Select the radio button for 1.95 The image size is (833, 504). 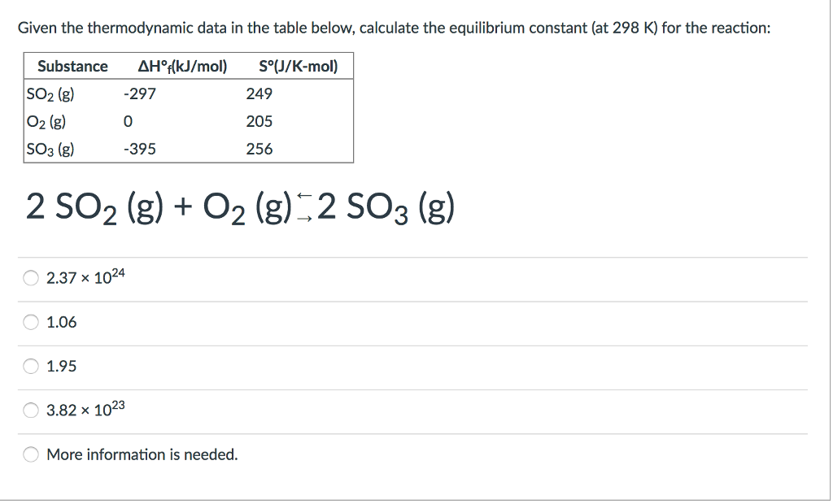click(30, 366)
